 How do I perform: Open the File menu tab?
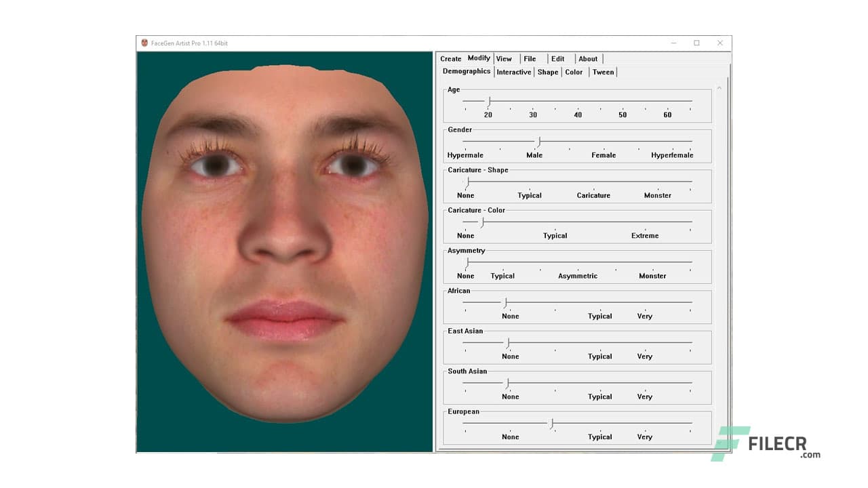[530, 58]
